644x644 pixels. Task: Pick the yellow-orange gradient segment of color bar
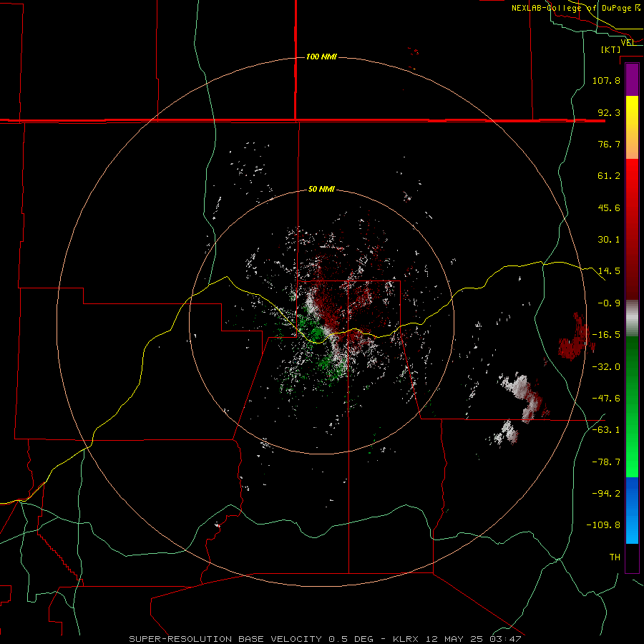[632, 127]
